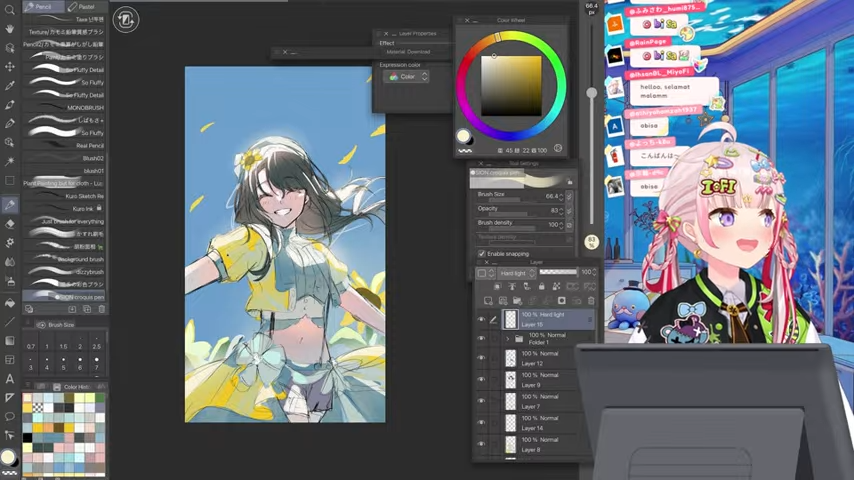Select the Kuro Ink brush

(x=64, y=209)
